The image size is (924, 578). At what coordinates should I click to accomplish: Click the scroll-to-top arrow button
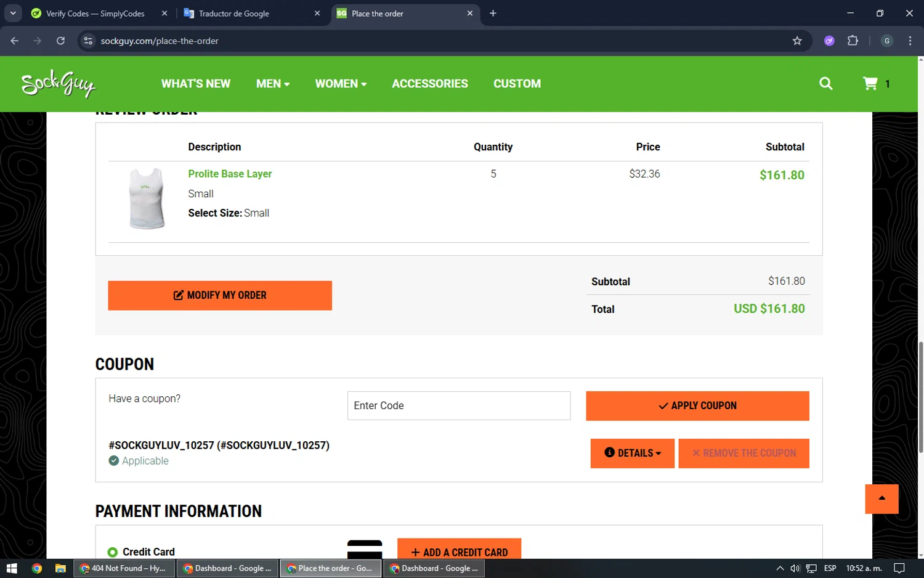pyautogui.click(x=881, y=499)
